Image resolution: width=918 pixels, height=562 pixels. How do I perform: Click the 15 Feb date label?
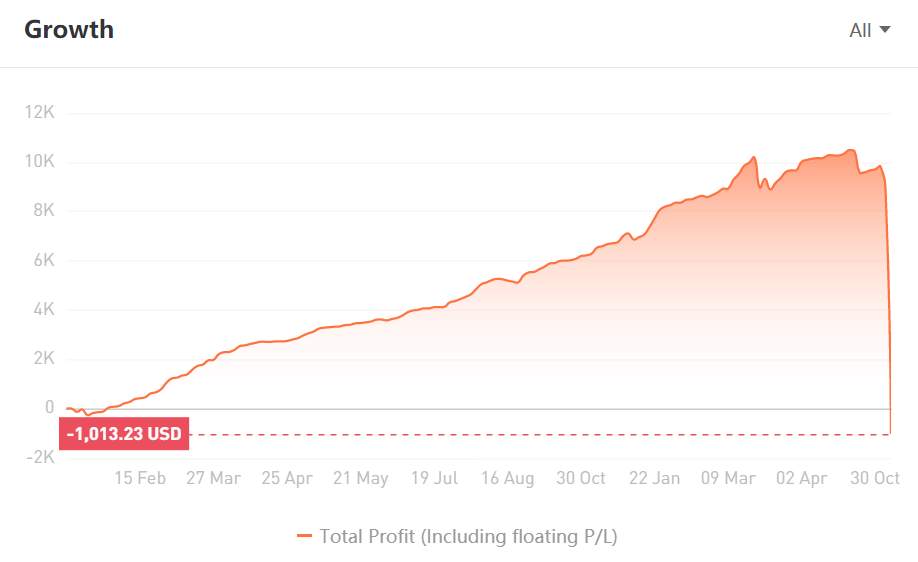coord(140,478)
